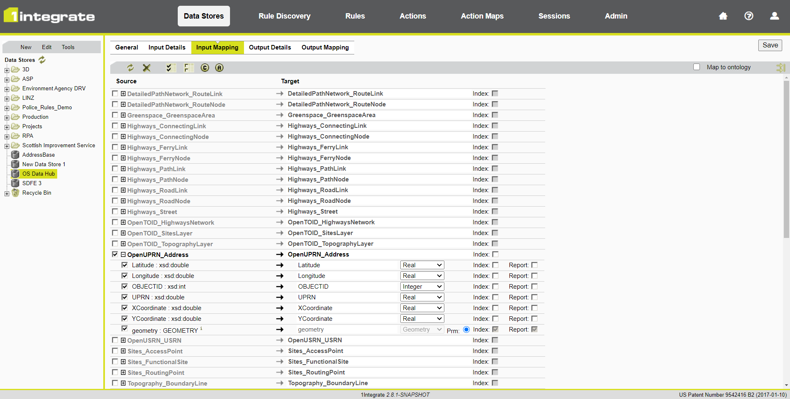
Task: Refresh the Data Stores tree
Action: (x=42, y=59)
